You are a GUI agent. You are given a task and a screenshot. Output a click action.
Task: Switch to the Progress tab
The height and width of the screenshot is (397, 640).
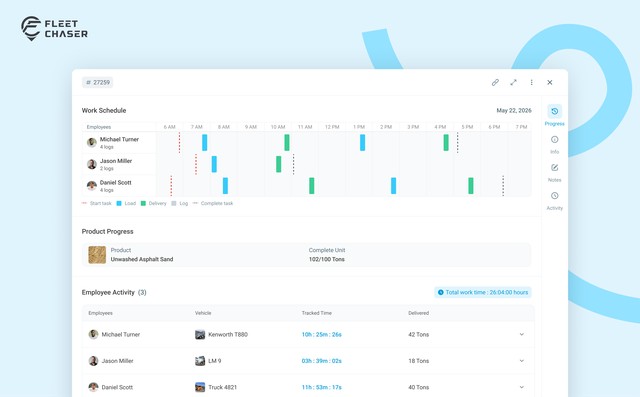(554, 115)
